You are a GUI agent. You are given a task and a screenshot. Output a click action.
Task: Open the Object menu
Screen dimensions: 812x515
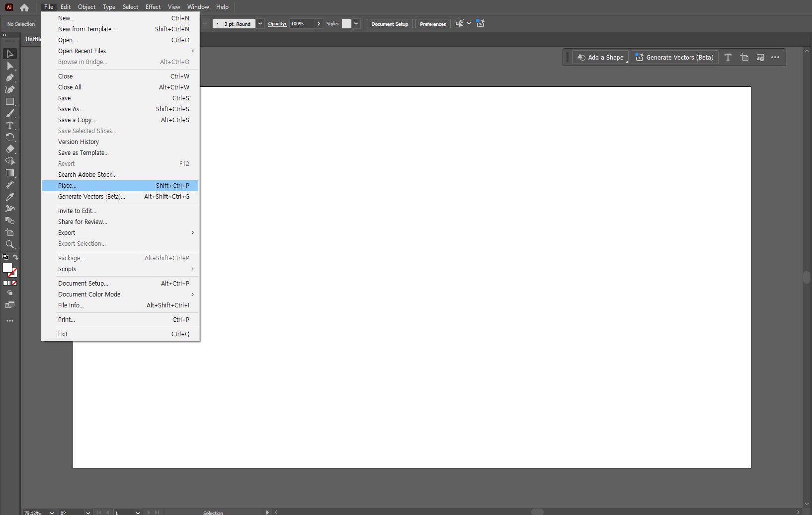pyautogui.click(x=86, y=7)
